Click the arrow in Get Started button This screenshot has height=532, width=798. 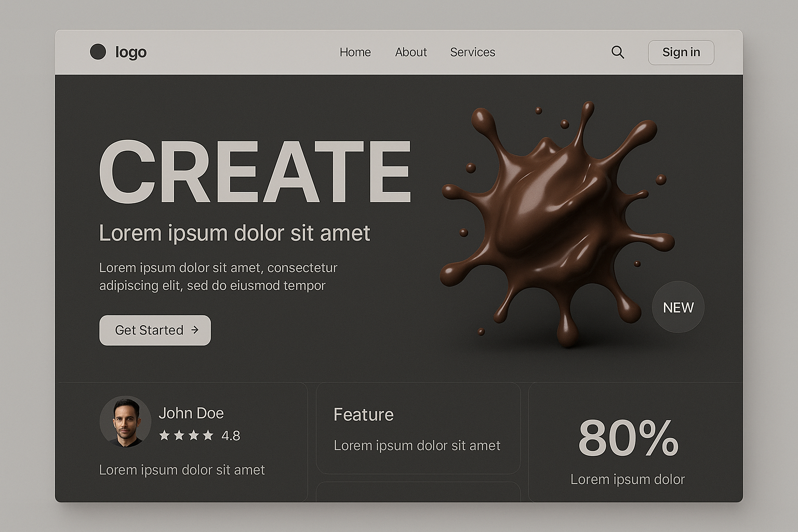[x=195, y=330]
